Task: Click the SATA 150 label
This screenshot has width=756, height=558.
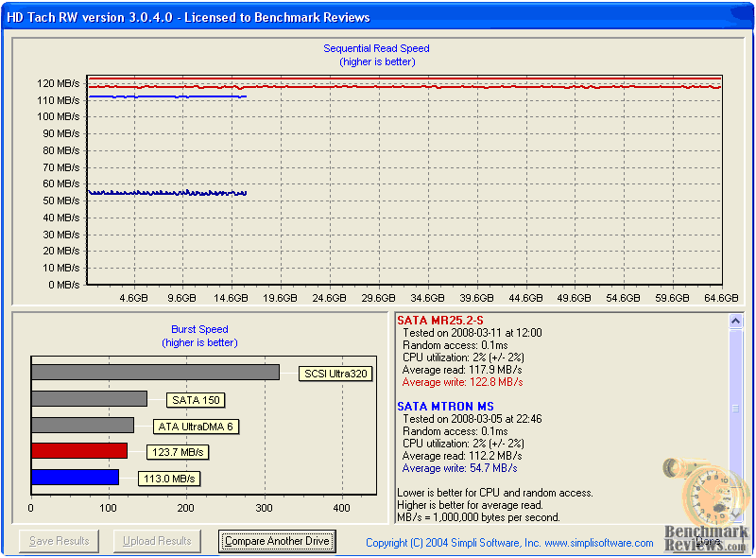Action: (x=196, y=400)
